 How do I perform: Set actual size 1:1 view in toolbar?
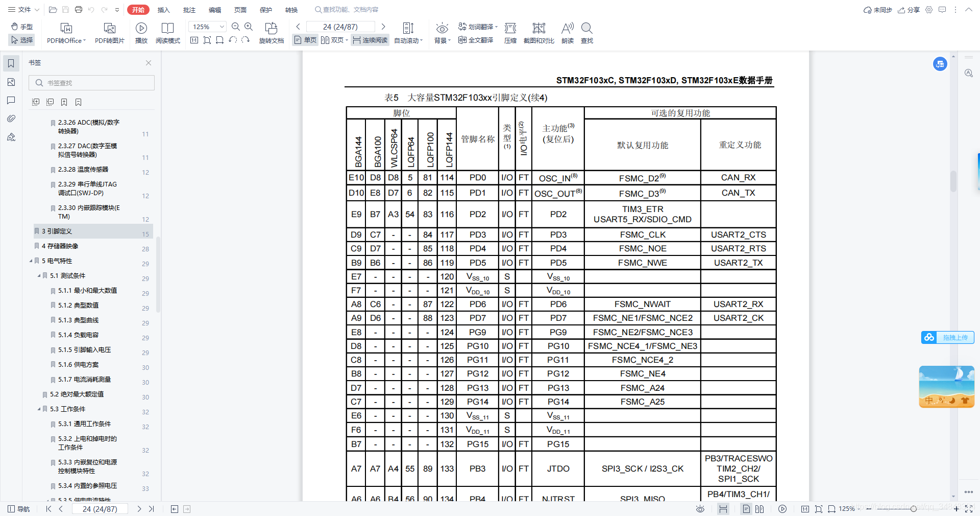pos(194,40)
